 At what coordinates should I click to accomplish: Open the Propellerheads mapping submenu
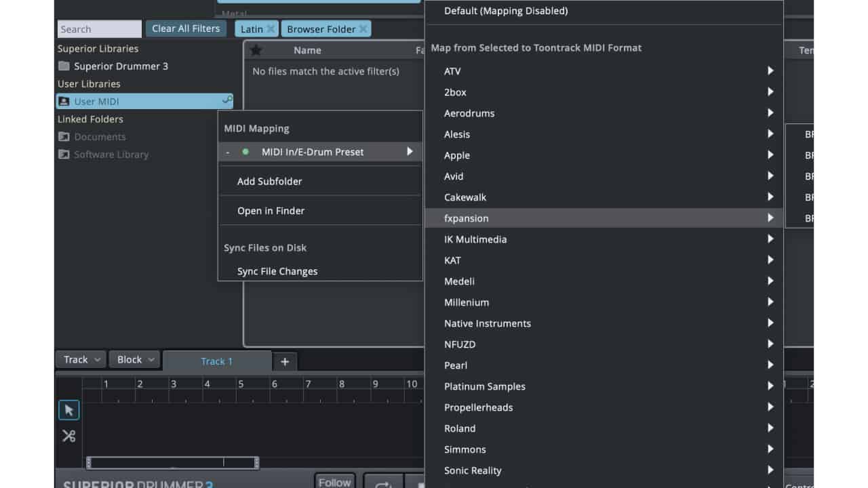(x=604, y=407)
